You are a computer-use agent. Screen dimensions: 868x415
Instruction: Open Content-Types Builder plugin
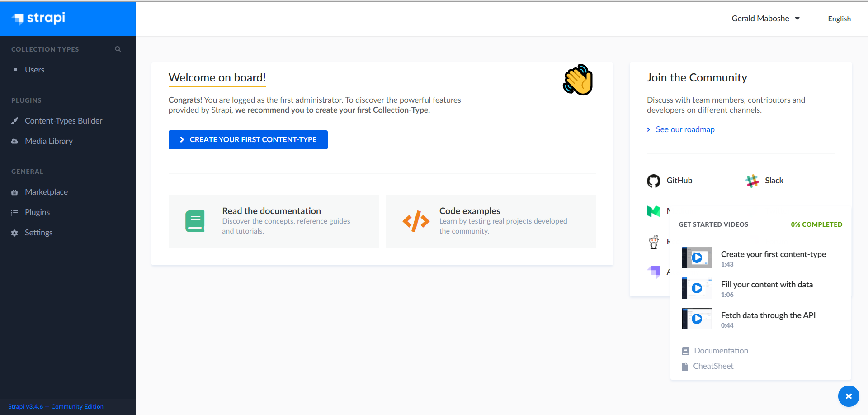[63, 121]
